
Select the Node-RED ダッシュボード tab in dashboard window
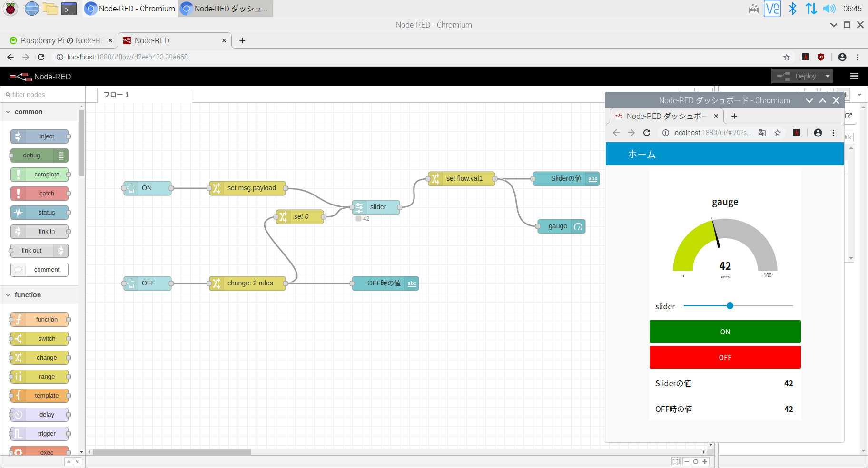pyautogui.click(x=667, y=116)
